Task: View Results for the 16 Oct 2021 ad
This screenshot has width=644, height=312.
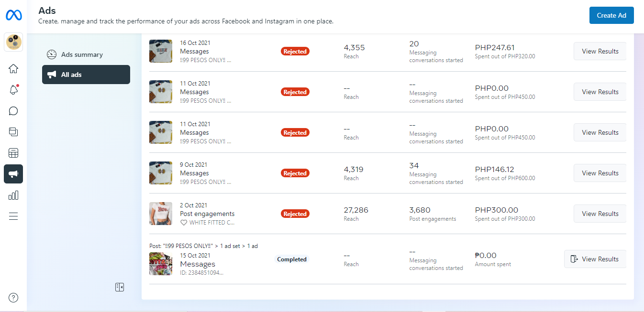Action: coord(600,51)
